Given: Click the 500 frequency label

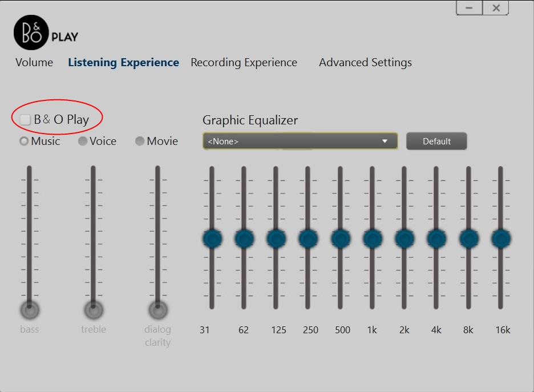Looking at the screenshot, I should (343, 330).
